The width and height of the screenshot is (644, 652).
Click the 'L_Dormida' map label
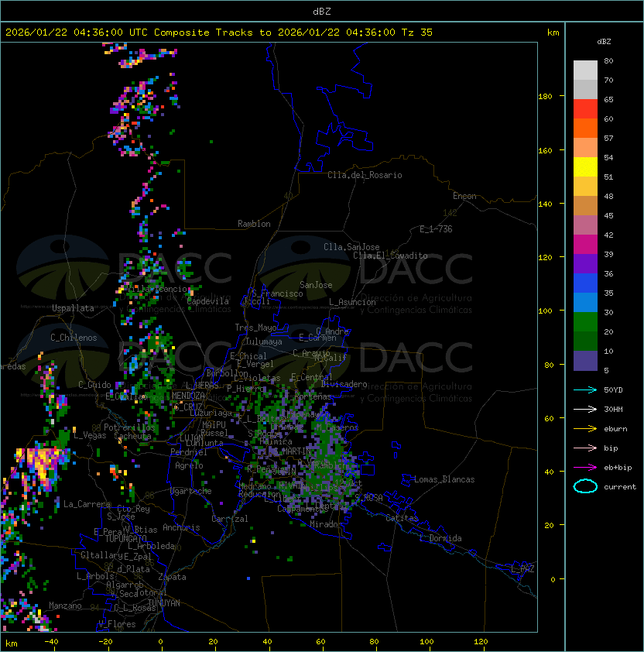440,538
